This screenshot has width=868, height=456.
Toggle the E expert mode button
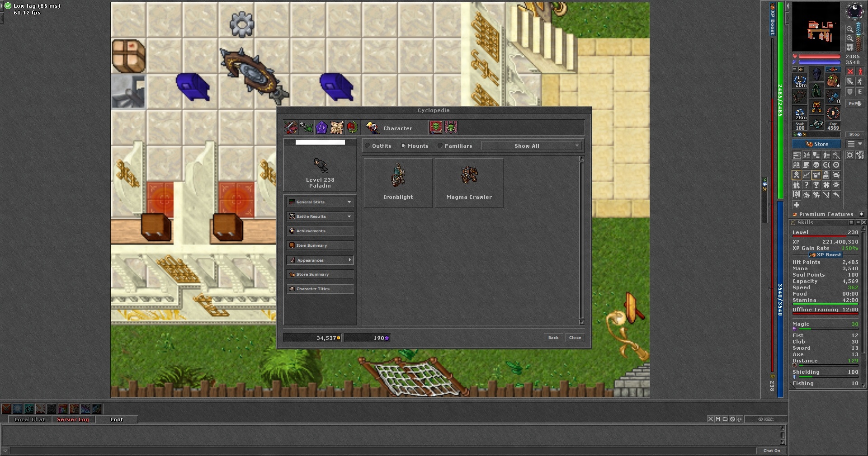[x=860, y=92]
